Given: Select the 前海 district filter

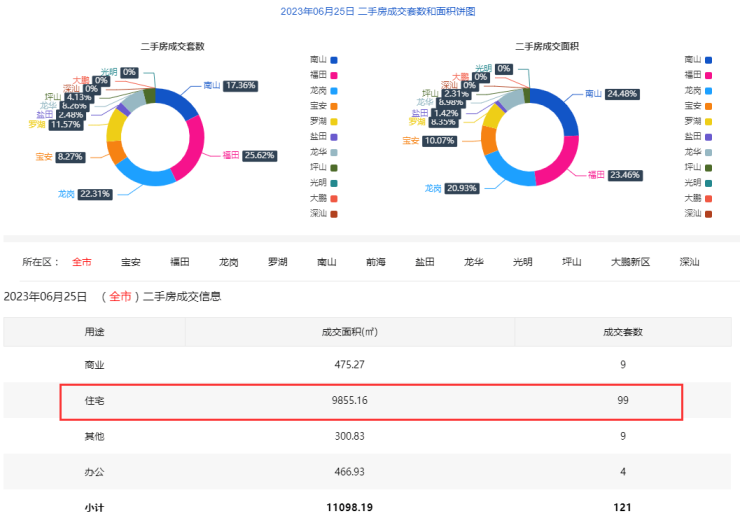Looking at the screenshot, I should pos(375,262).
